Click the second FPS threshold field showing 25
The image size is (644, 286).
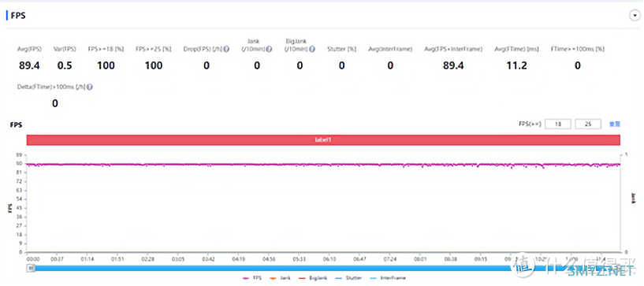[588, 124]
